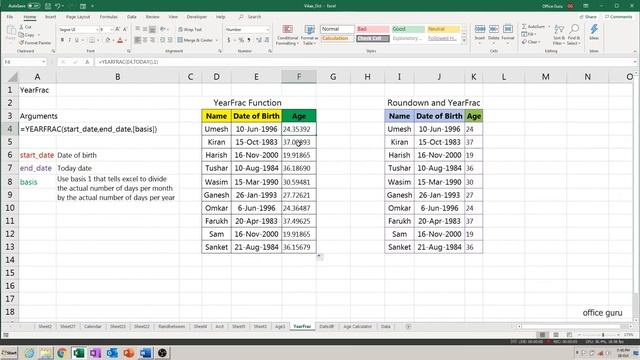Click the Undo icon in quick access toolbar

58,6
